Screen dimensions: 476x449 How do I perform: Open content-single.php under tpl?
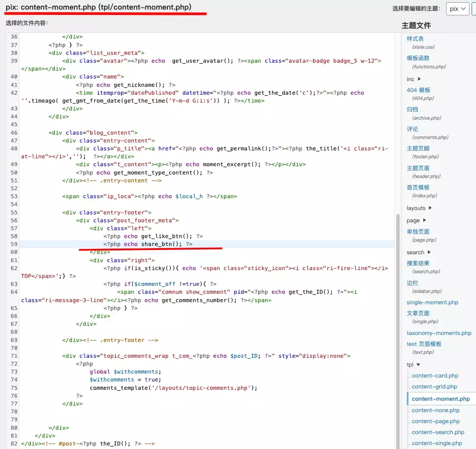coord(437,443)
